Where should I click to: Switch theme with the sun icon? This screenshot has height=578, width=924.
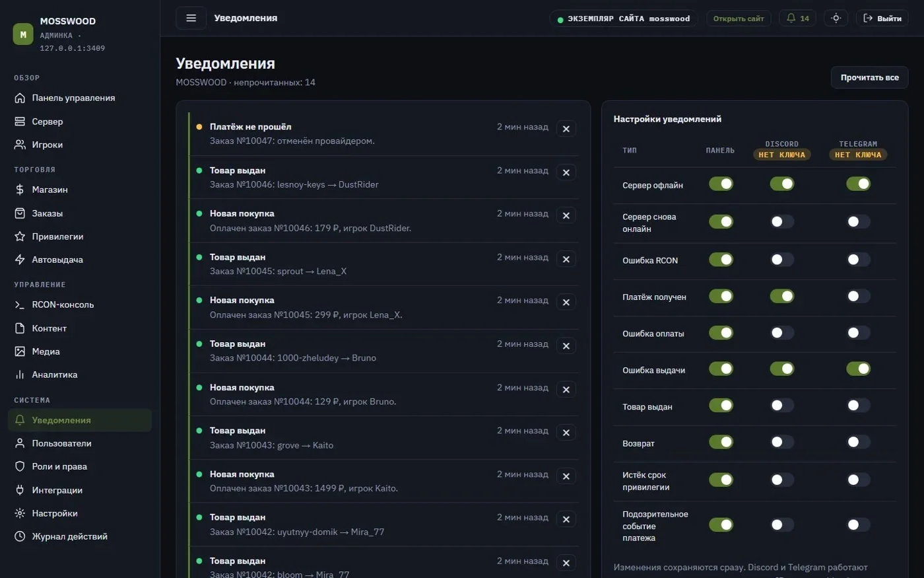[x=836, y=18]
